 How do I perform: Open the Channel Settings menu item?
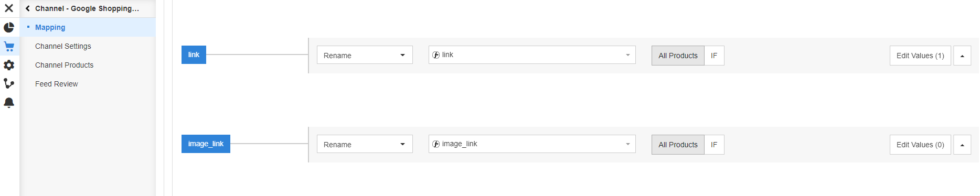coord(63,46)
